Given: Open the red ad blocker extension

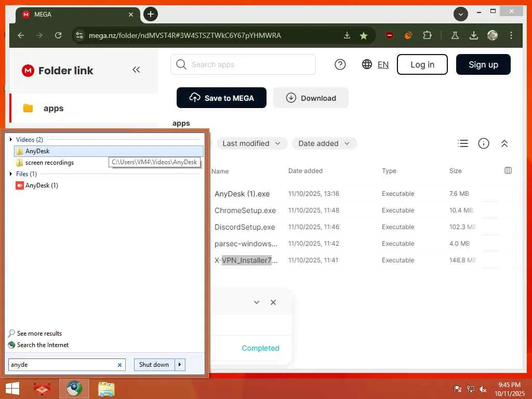Looking at the screenshot, I should pos(390,35).
